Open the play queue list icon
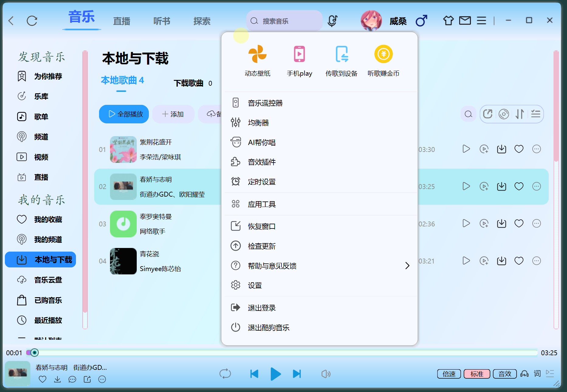 pyautogui.click(x=550, y=373)
